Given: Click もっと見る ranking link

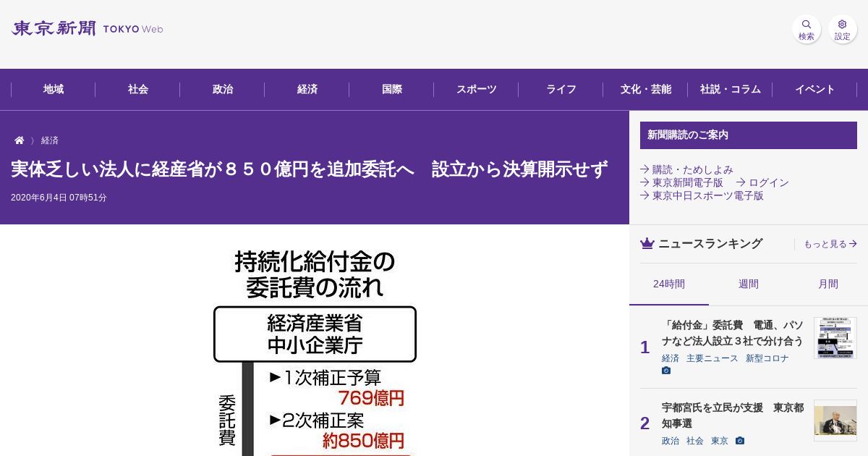Looking at the screenshot, I should 830,245.
